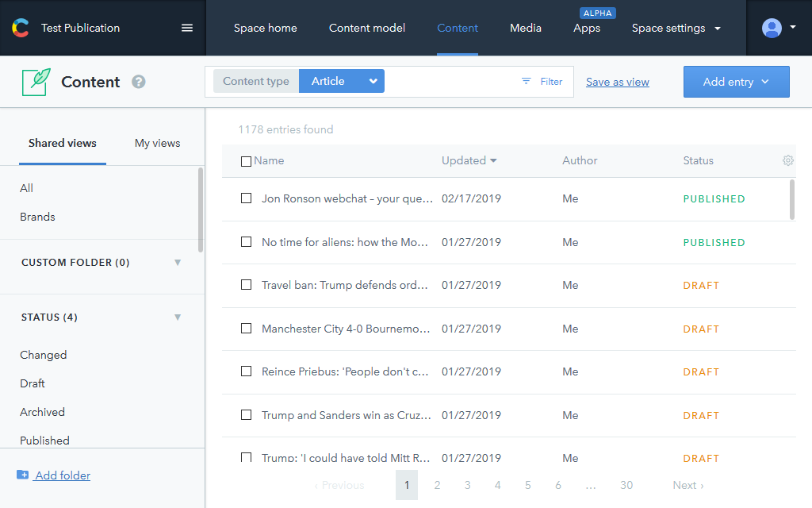
Task: Open the hamburger space menu
Action: pyautogui.click(x=187, y=28)
